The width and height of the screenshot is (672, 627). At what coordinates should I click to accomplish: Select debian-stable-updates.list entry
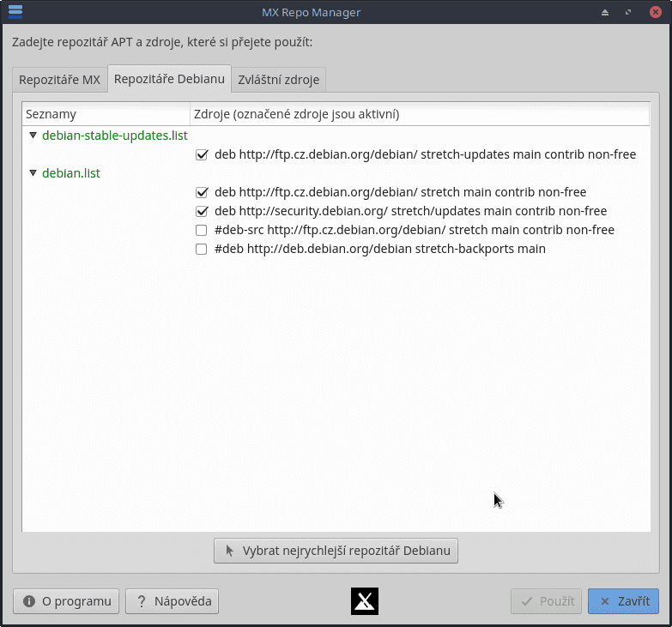pyautogui.click(x=115, y=136)
